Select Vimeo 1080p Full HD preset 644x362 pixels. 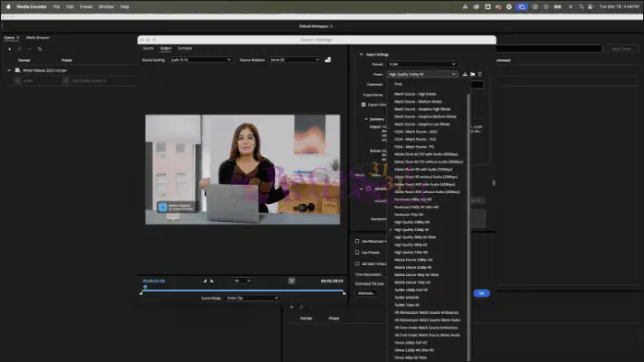(411, 343)
